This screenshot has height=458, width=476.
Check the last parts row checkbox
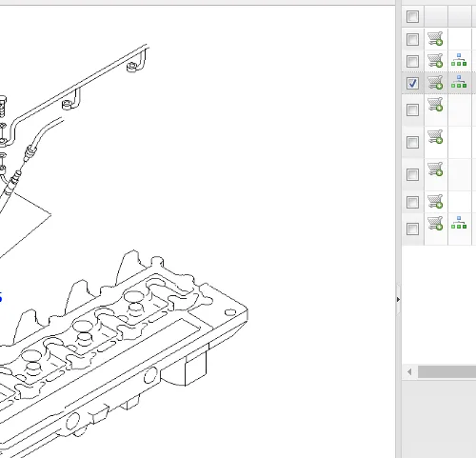coord(412,229)
